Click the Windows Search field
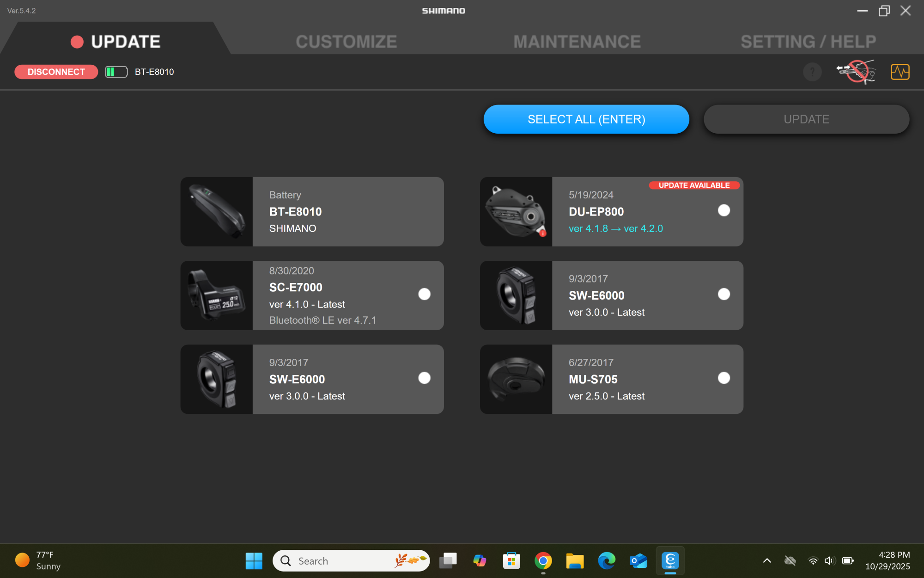Image resolution: width=924 pixels, height=578 pixels. pyautogui.click(x=351, y=560)
